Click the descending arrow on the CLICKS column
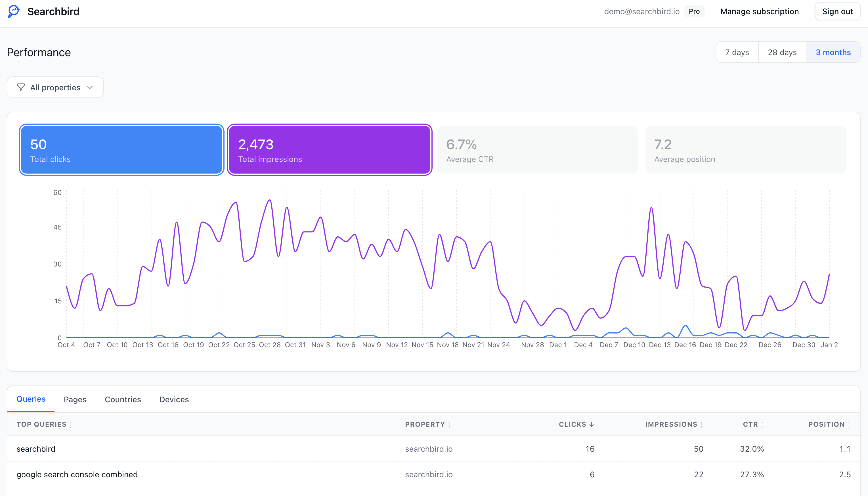Viewport: 868px width, 496px height. coord(592,424)
